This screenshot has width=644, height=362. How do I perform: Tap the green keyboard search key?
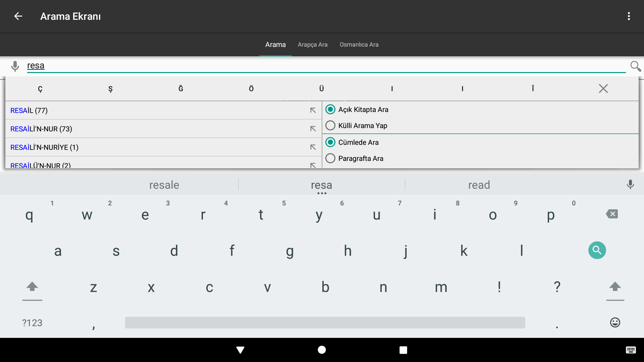tap(597, 250)
